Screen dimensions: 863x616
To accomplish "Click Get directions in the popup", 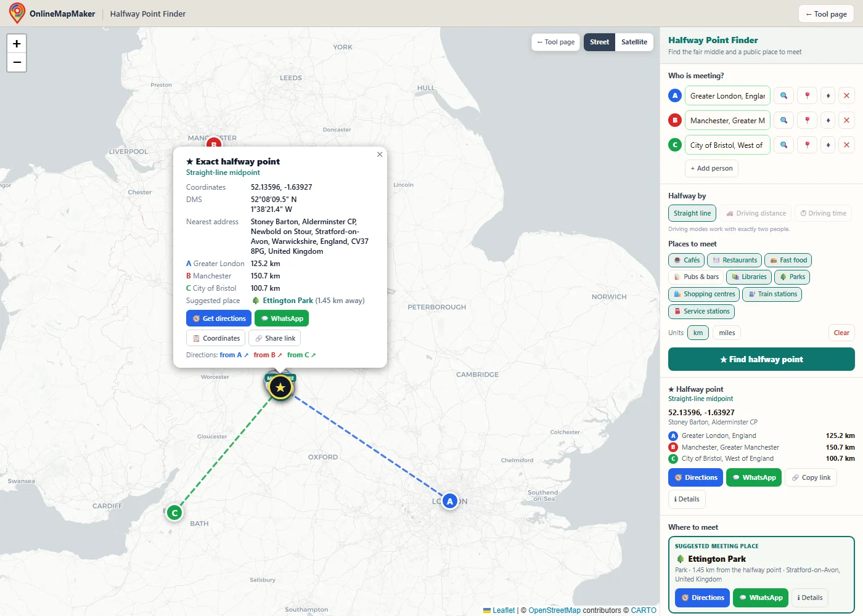I will 219,318.
